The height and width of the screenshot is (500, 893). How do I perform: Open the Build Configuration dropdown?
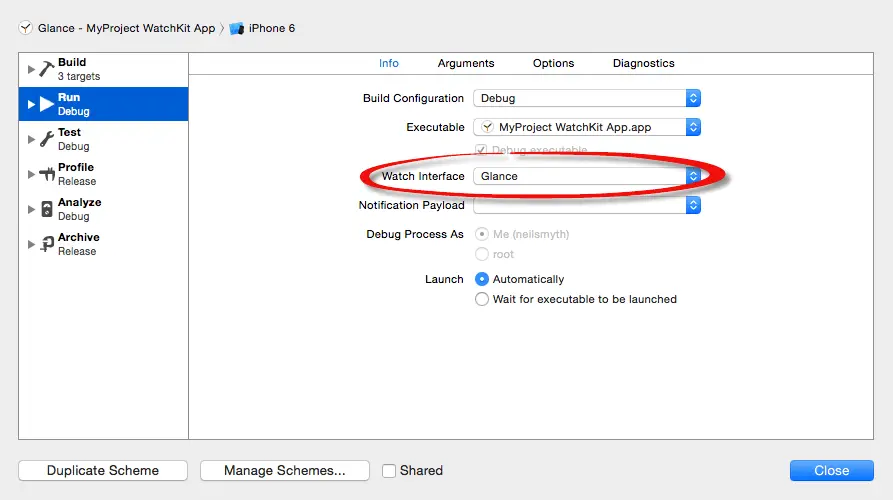tap(587, 98)
